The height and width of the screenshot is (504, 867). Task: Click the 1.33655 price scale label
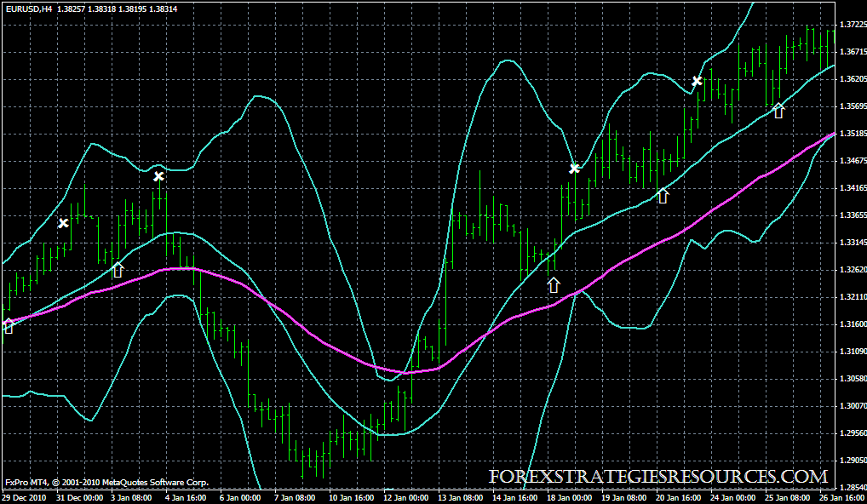852,215
